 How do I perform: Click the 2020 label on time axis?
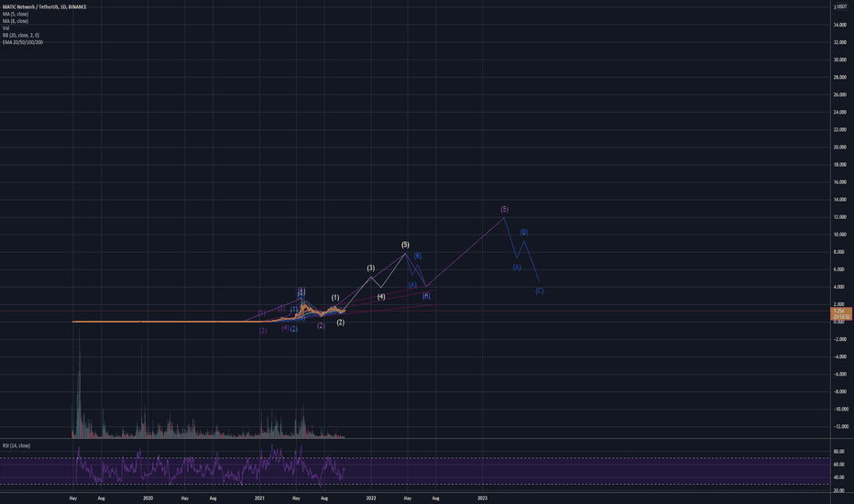(x=148, y=498)
